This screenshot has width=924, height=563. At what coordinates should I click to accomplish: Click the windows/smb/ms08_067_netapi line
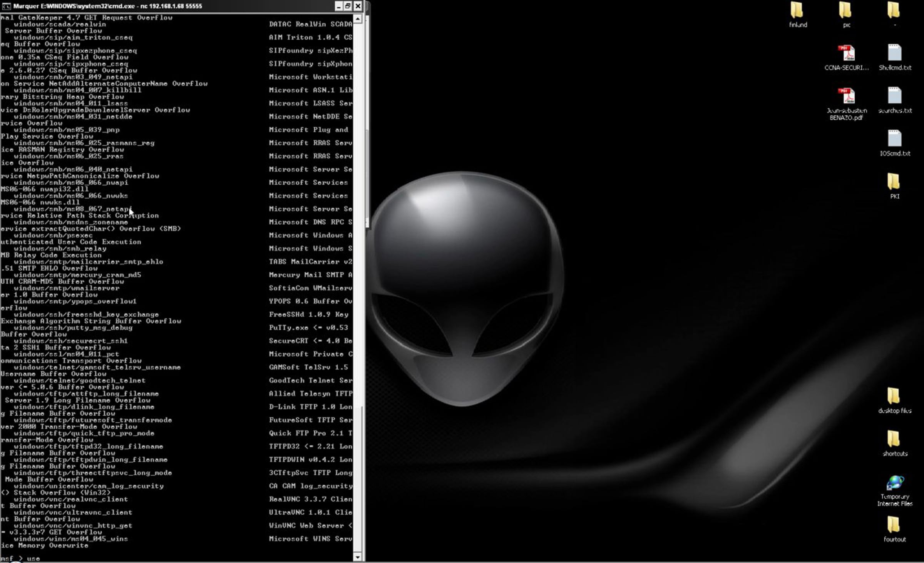point(73,209)
